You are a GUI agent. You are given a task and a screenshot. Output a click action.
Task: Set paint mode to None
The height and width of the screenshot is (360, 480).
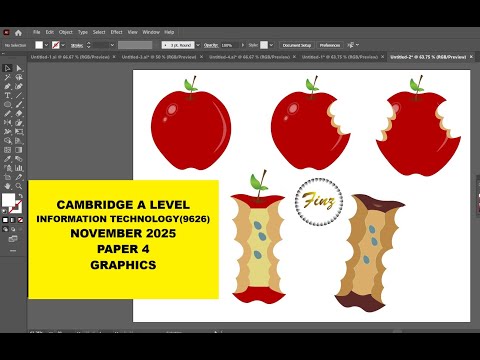(x=20, y=220)
